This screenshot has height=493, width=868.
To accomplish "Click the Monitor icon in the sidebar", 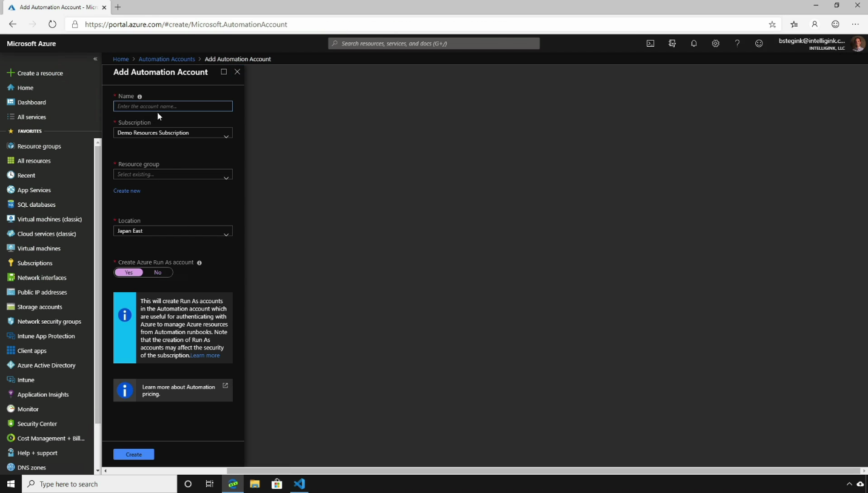I will [10, 409].
